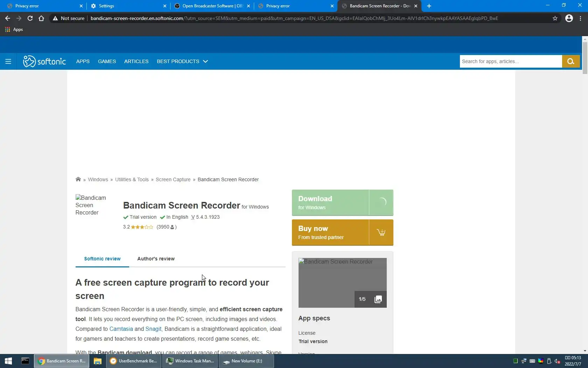Open Windows Task Manager from the taskbar
The height and width of the screenshot is (368, 588).
[190, 361]
